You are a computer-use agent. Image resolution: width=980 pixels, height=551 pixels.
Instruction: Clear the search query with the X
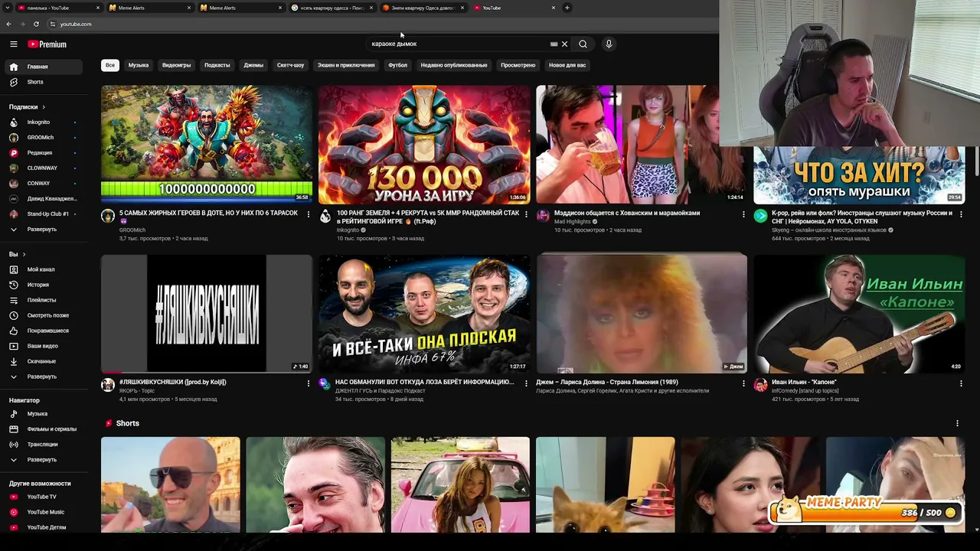564,44
